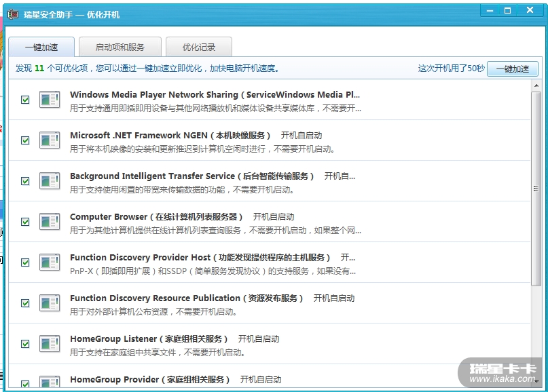The width and height of the screenshot is (548, 392).
Task: Click the HomeGroup Listener service icon
Action: pyautogui.click(x=50, y=344)
